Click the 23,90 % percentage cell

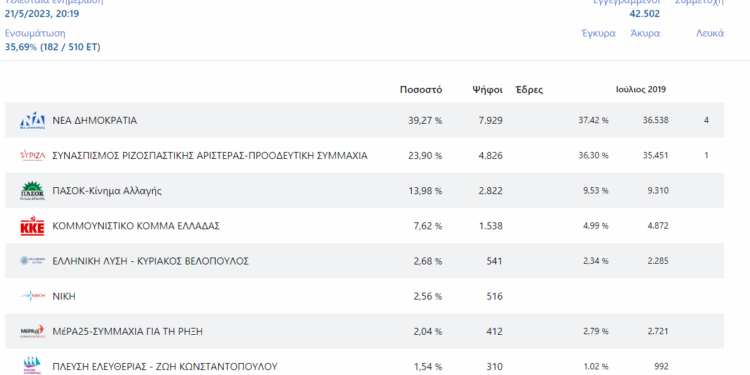tap(425, 155)
